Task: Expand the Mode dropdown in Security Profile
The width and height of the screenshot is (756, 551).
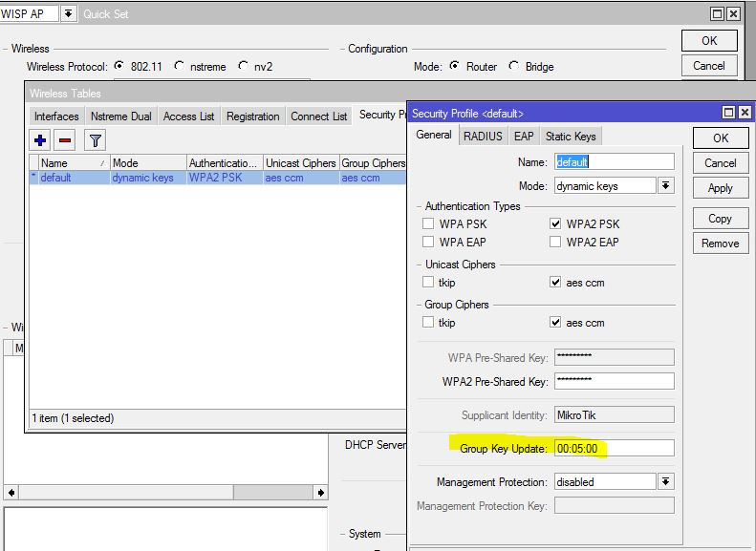Action: pos(666,185)
